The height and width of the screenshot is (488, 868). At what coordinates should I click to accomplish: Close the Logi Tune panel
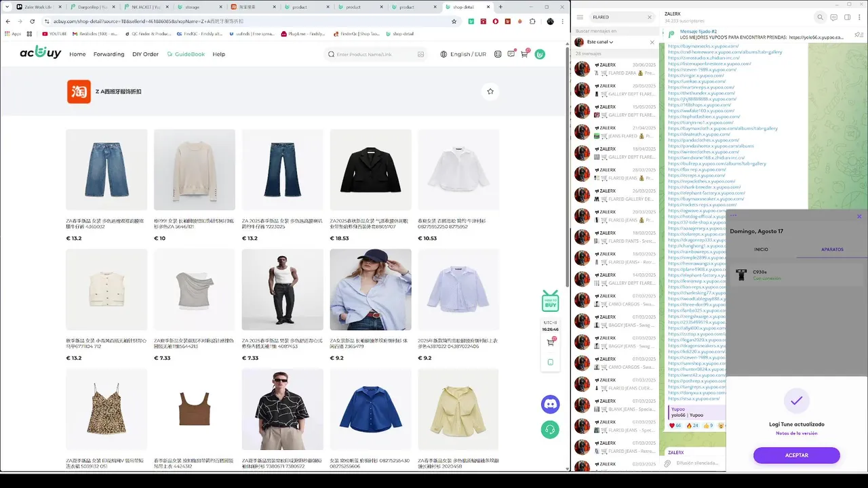(x=859, y=216)
